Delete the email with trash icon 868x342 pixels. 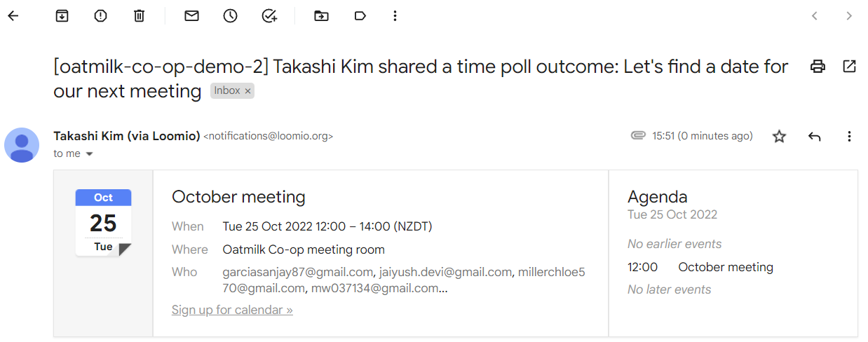click(139, 15)
